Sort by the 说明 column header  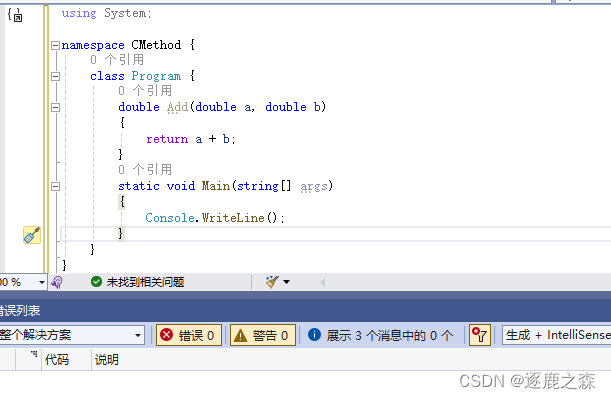[106, 359]
